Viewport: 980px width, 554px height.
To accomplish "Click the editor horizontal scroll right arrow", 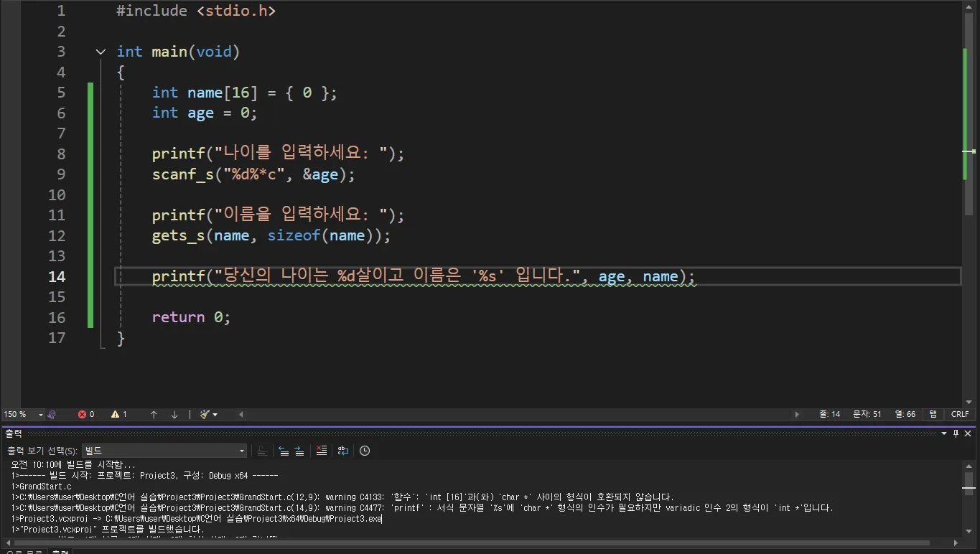I will pyautogui.click(x=797, y=414).
